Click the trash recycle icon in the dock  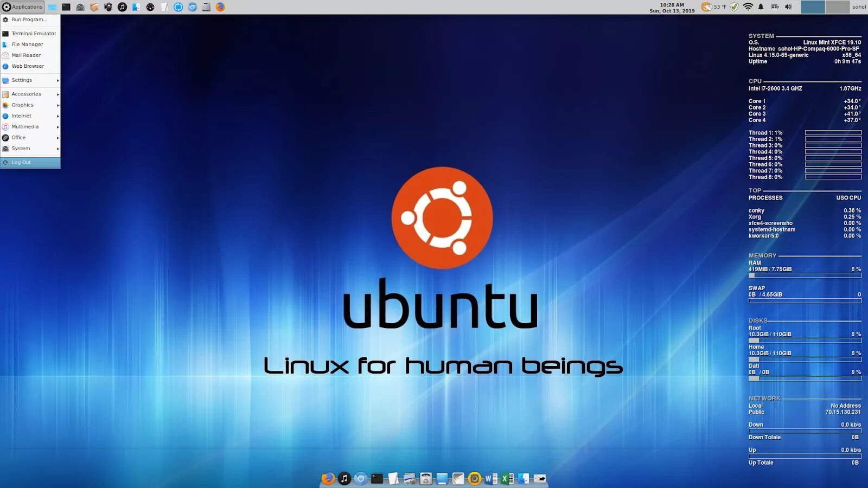click(426, 478)
